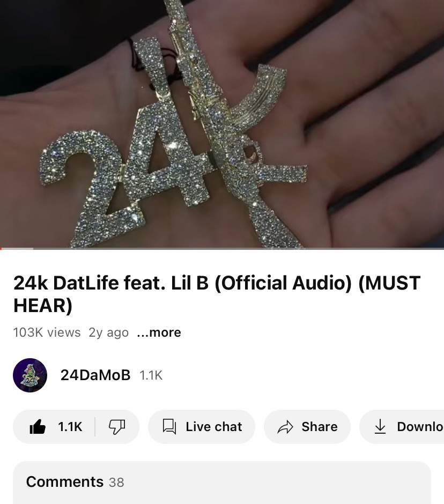Click the 1.1K like count
The height and width of the screenshot is (504, 444).
click(70, 427)
